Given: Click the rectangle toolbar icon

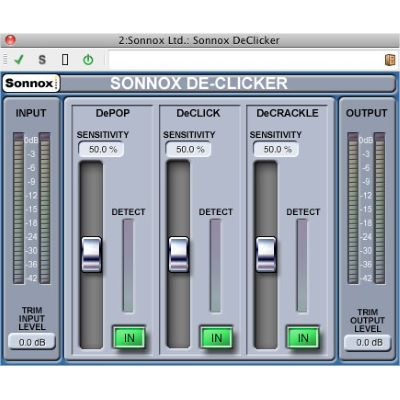Looking at the screenshot, I should point(65,60).
